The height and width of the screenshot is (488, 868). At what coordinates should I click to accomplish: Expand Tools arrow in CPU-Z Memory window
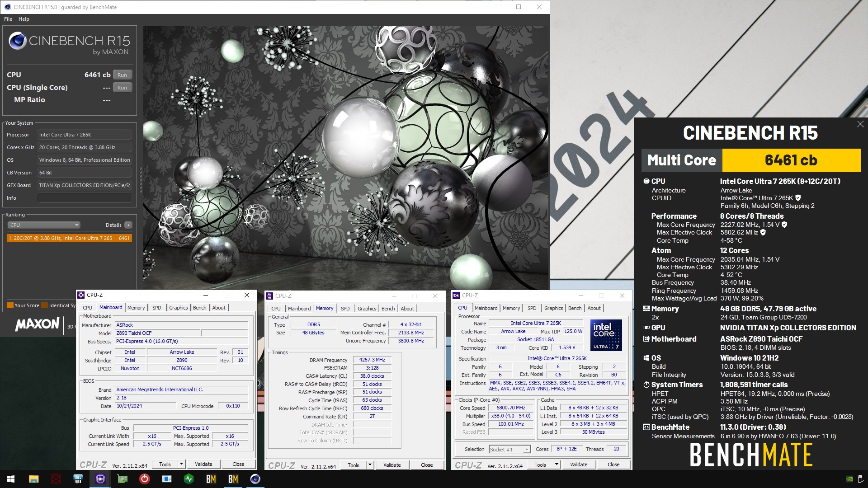370,465
